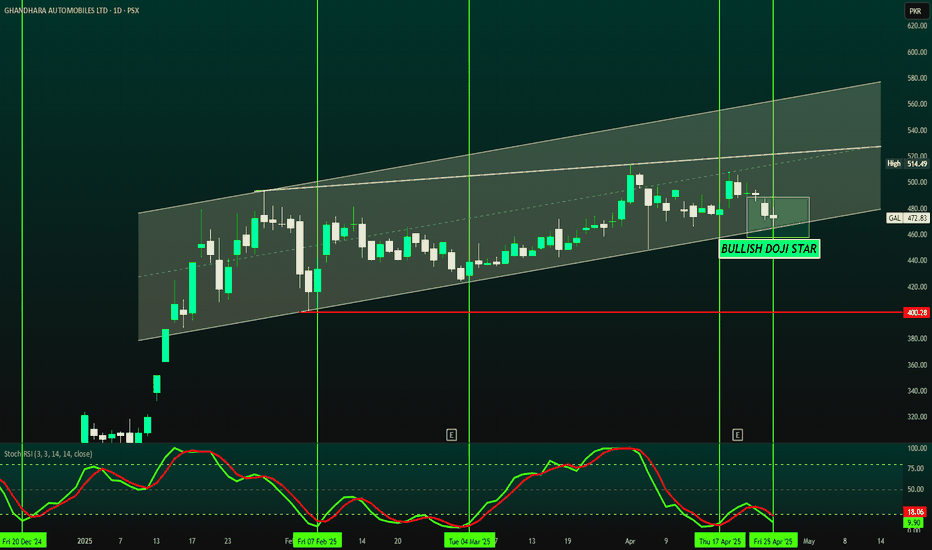Image resolution: width=932 pixels, height=550 pixels.
Task: Click the 380.00 price axis value
Action: (x=917, y=338)
